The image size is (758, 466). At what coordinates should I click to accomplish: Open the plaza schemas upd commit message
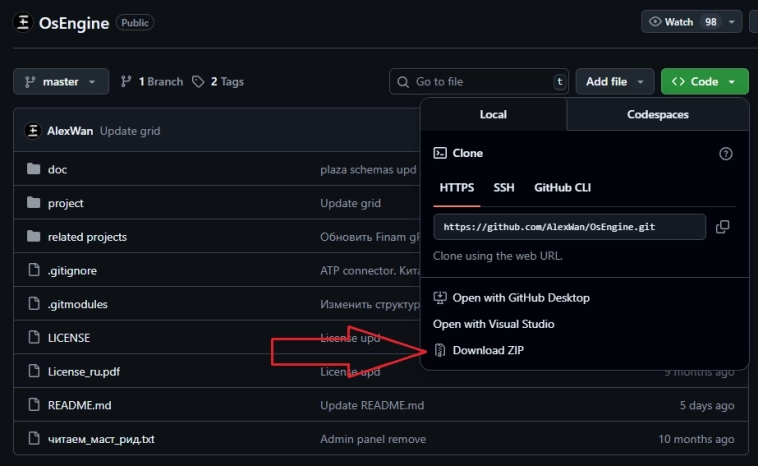pos(368,170)
